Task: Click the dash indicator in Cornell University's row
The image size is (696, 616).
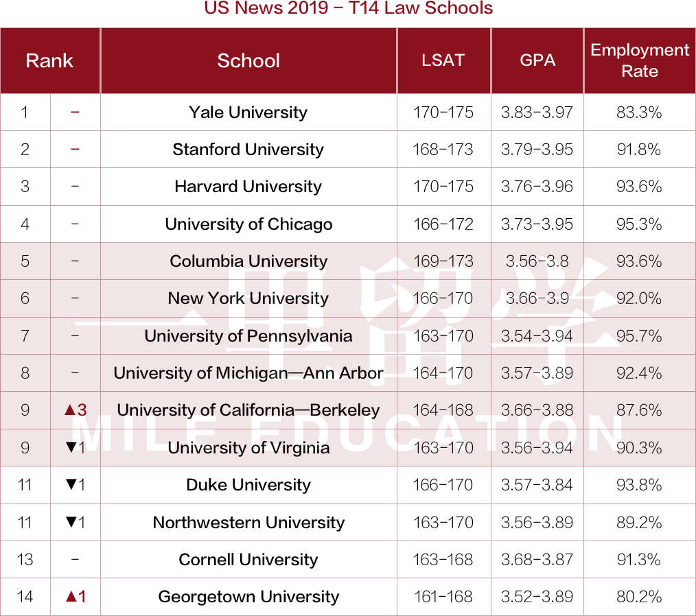Action: pos(75,560)
